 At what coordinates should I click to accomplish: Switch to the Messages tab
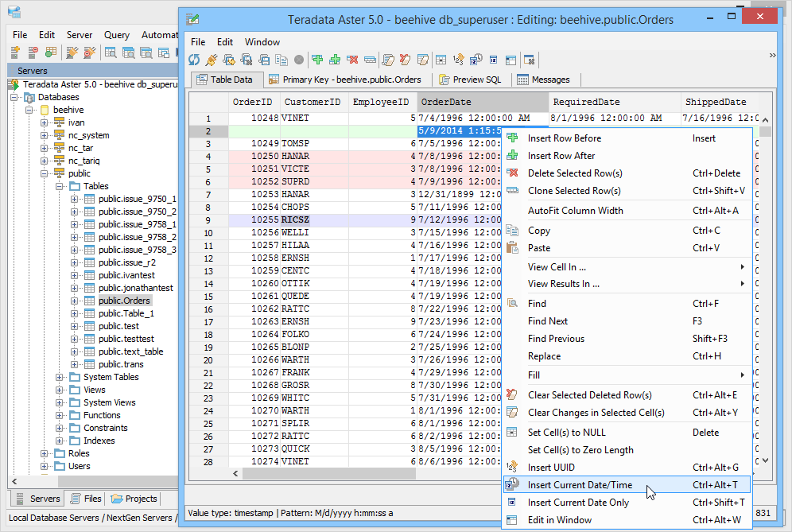click(544, 80)
